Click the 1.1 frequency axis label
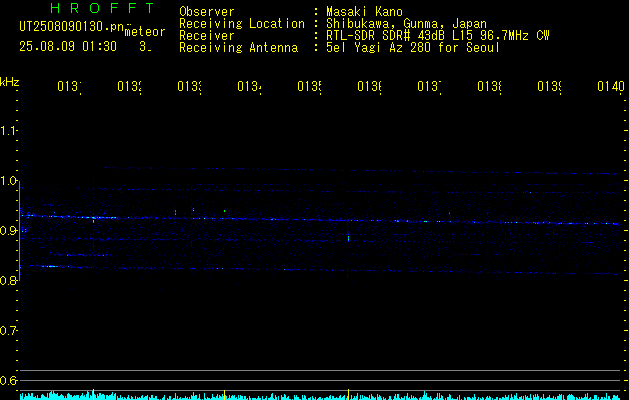629x400 pixels. pyautogui.click(x=8, y=131)
